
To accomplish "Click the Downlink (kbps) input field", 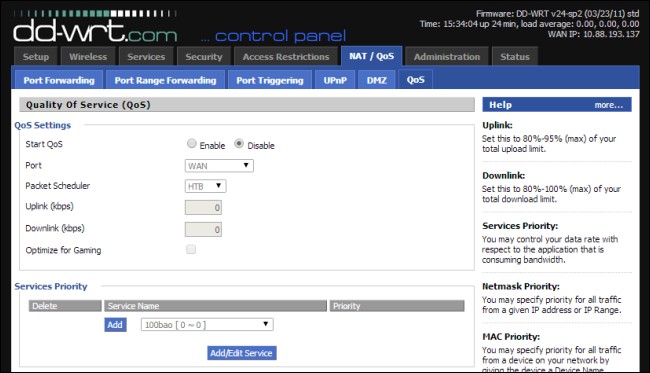I will point(203,229).
